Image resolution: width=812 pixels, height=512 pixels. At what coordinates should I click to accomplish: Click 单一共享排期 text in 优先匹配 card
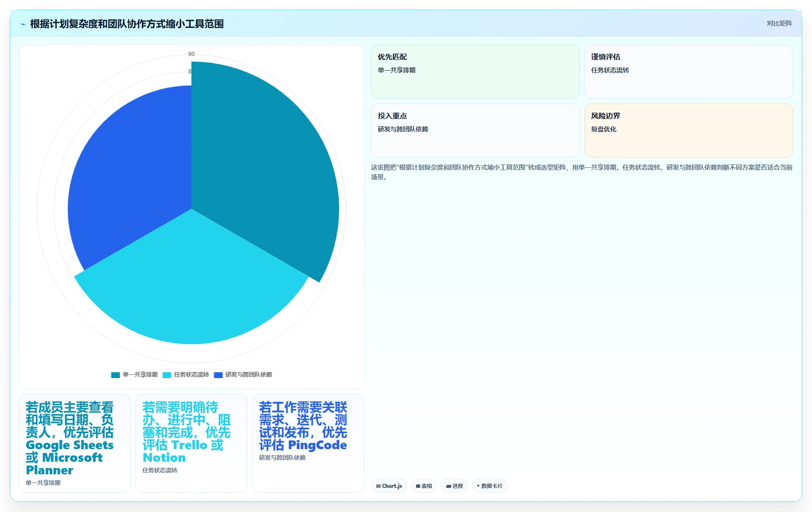coord(396,70)
